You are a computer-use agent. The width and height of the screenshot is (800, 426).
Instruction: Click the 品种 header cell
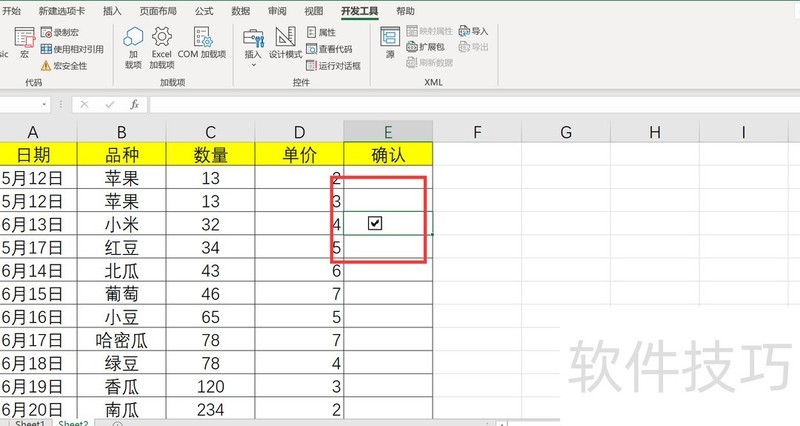[121, 154]
